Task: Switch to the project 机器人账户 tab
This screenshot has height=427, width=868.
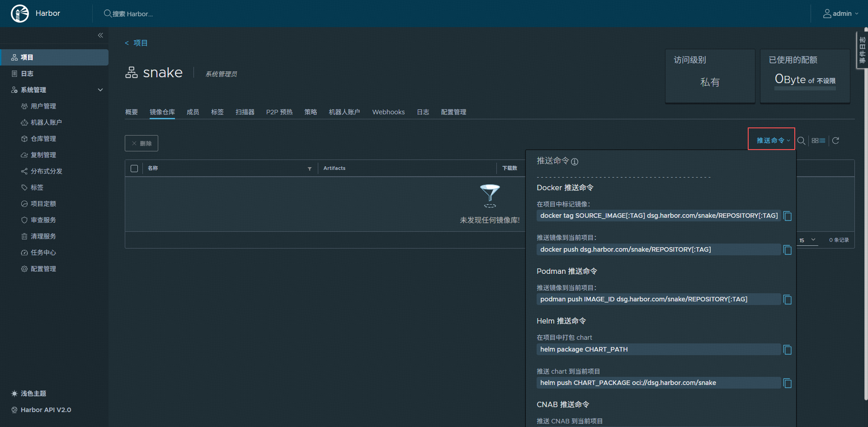Action: (x=344, y=112)
